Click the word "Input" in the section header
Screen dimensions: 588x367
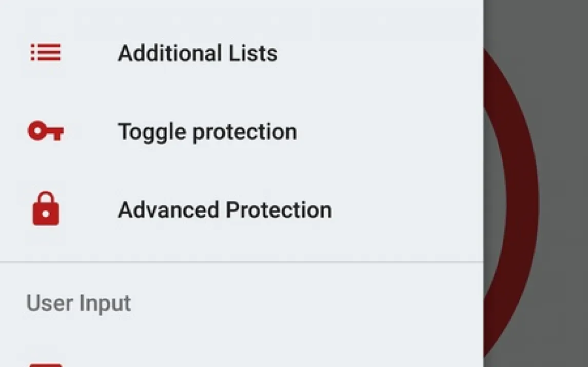[x=105, y=303]
